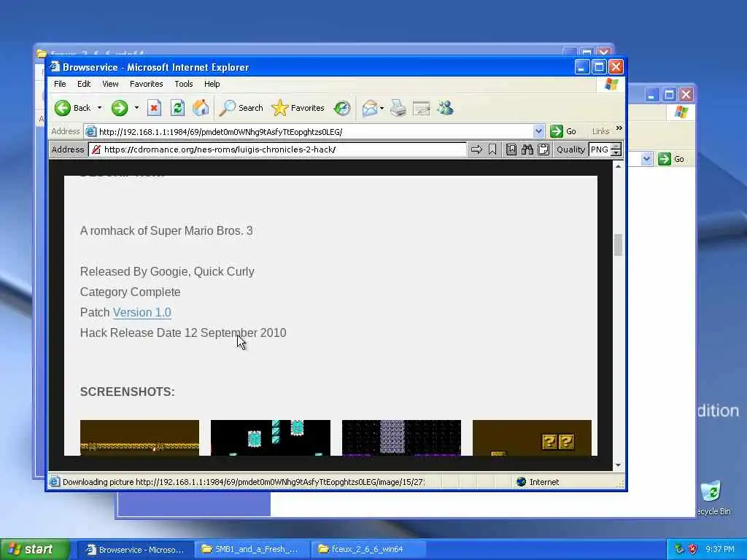This screenshot has height=560, width=747.
Task: Click the Print icon
Action: [398, 108]
